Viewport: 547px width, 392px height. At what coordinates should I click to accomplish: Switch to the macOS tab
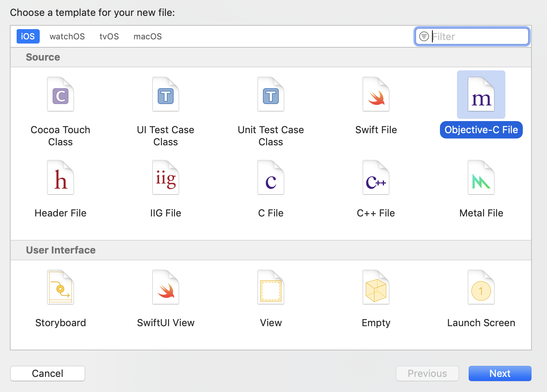(x=148, y=36)
